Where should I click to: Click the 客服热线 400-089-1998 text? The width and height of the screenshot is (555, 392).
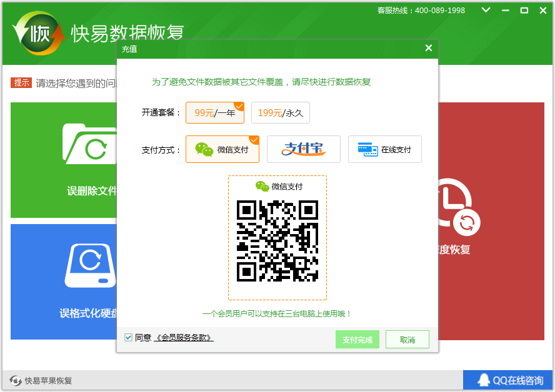421,11
